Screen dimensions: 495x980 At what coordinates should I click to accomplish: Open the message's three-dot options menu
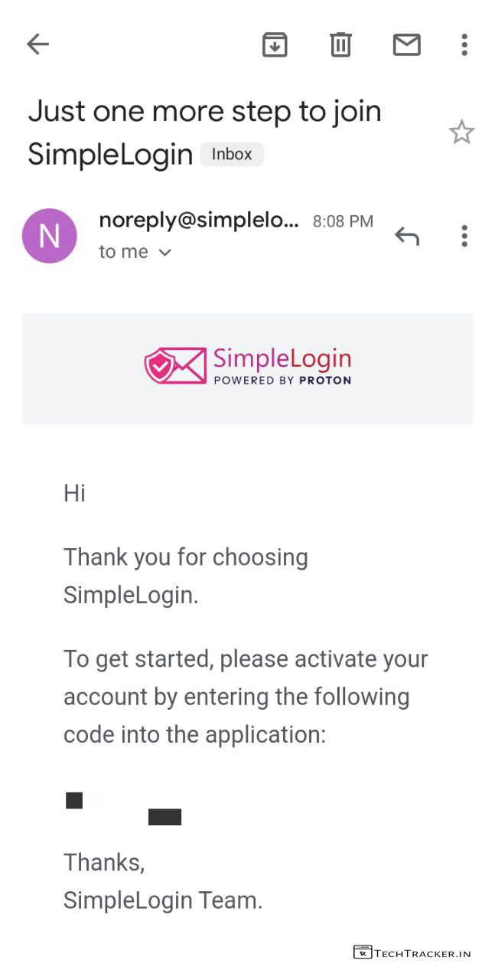pyautogui.click(x=464, y=237)
